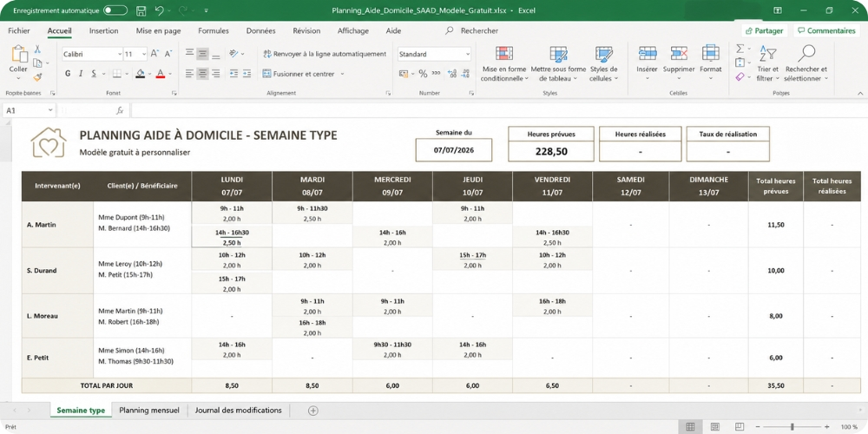Insert function fx icon
The height and width of the screenshot is (434, 868).
[120, 111]
